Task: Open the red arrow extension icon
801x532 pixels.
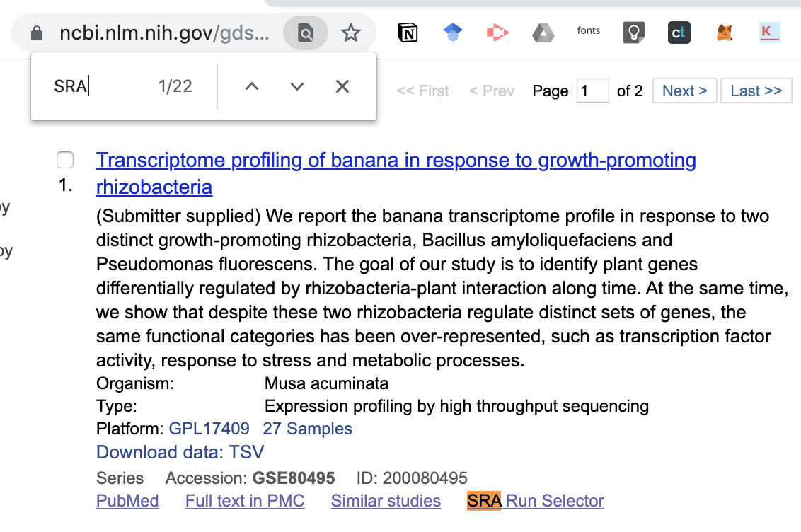Action: 497,33
